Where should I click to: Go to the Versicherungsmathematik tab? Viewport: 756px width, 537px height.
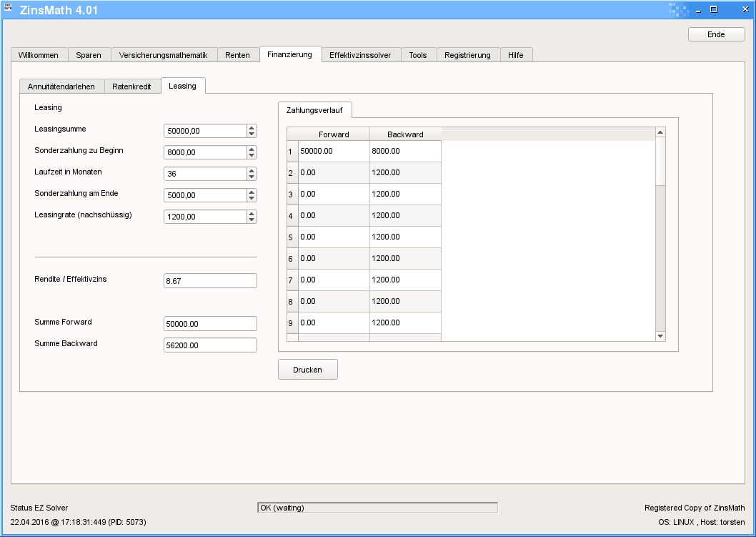point(163,55)
